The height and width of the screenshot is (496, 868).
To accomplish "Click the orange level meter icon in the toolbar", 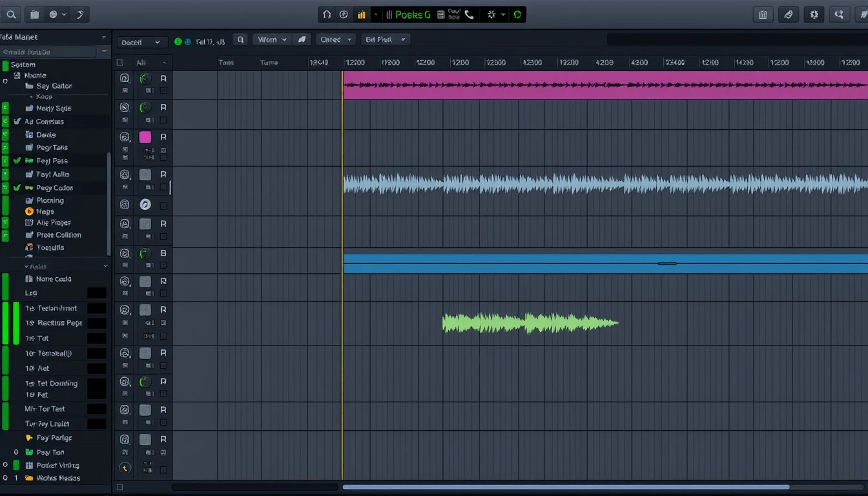I will [362, 14].
